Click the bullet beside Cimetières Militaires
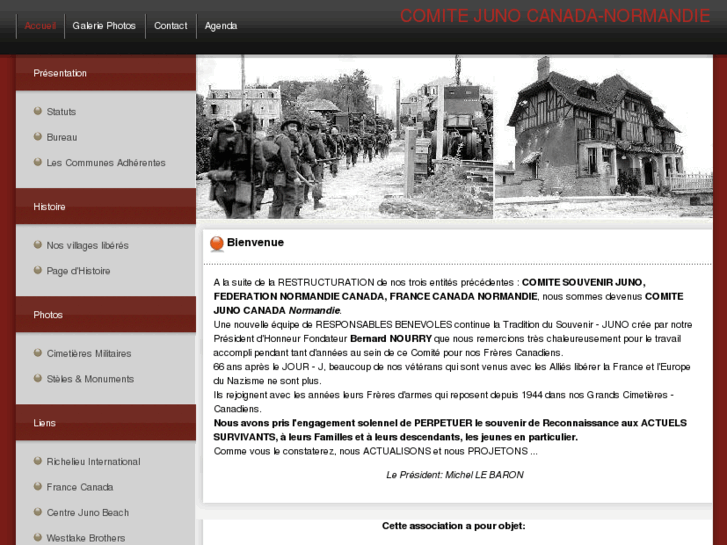Image resolution: width=727 pixels, height=545 pixels. tap(38, 353)
